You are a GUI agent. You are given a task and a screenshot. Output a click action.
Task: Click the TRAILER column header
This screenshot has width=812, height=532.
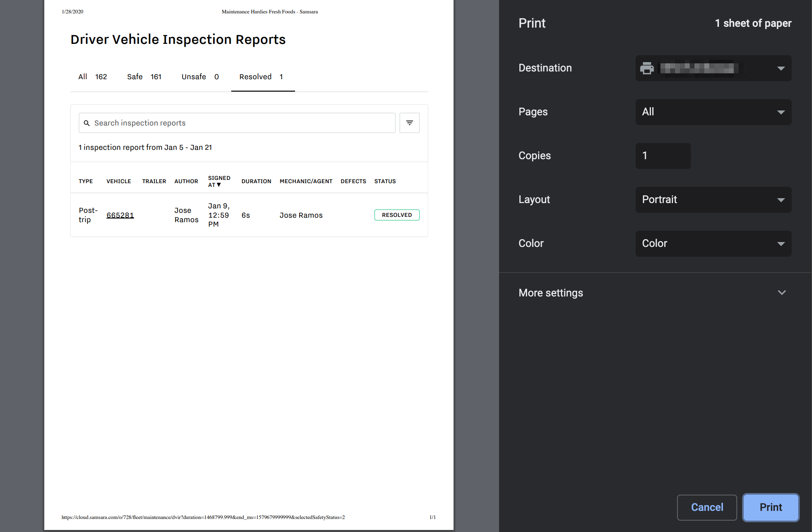[x=154, y=182]
